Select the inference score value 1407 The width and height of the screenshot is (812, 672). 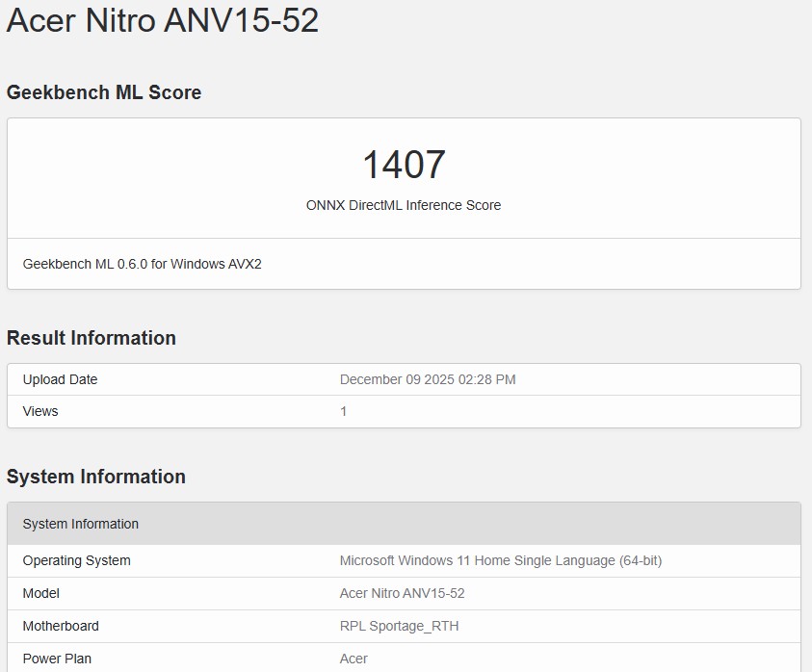tap(405, 166)
